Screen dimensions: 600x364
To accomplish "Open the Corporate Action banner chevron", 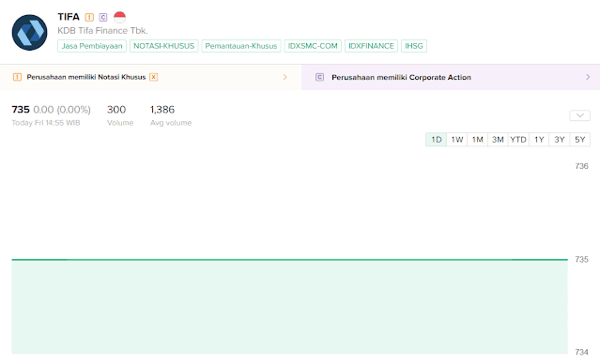I will click(x=588, y=77).
